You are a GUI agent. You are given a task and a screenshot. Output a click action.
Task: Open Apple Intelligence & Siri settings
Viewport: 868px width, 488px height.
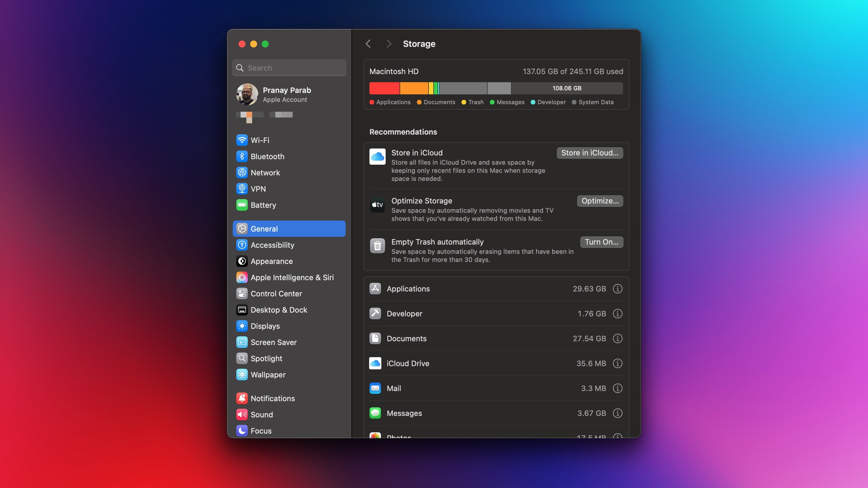[242, 277]
